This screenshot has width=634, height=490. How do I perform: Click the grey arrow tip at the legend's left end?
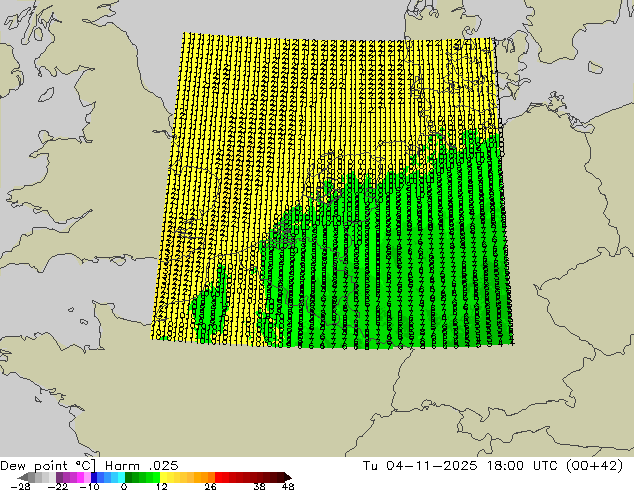(x=23, y=477)
